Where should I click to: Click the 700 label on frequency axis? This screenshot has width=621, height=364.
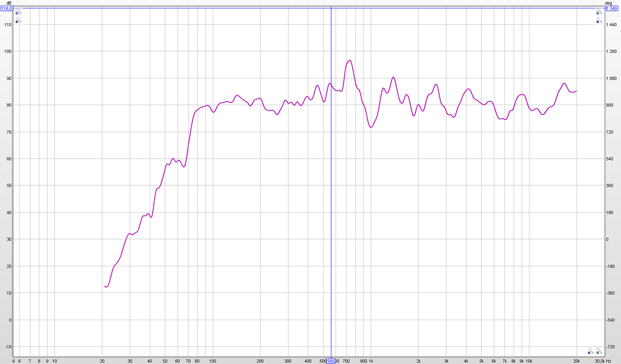(346, 361)
